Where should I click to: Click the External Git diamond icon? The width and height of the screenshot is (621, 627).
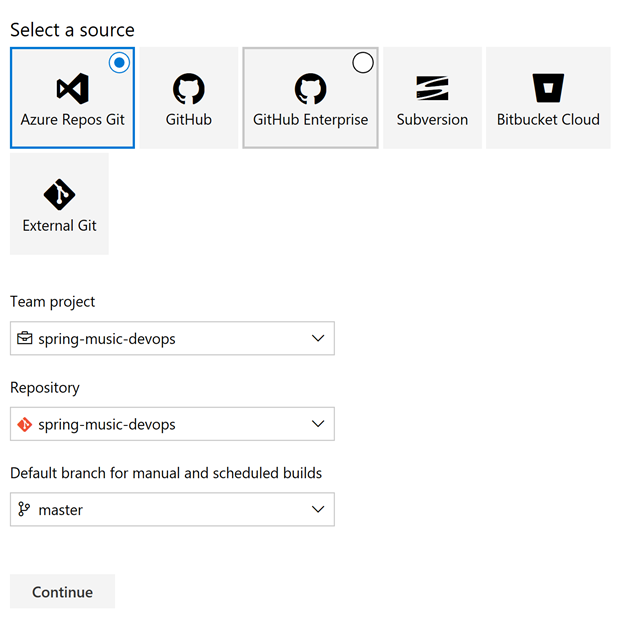(59, 194)
